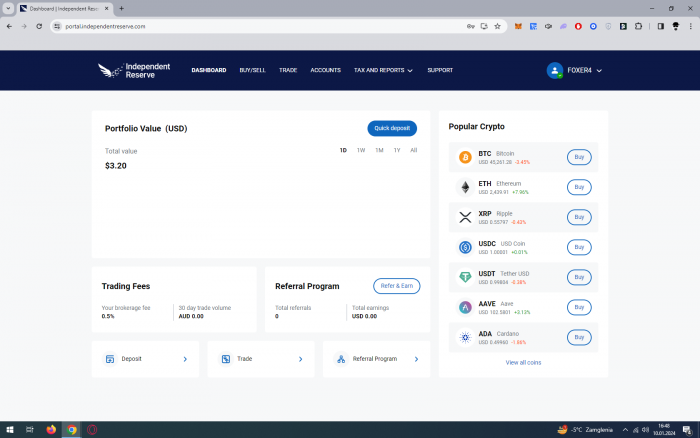Click the Tether USDT icon

click(x=465, y=277)
